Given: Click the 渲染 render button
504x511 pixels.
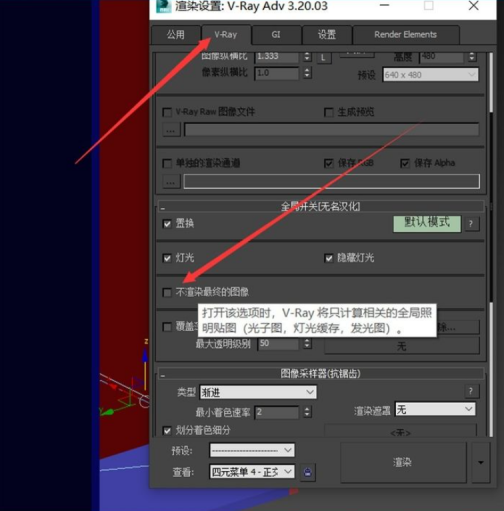Looking at the screenshot, I should click(x=403, y=462).
